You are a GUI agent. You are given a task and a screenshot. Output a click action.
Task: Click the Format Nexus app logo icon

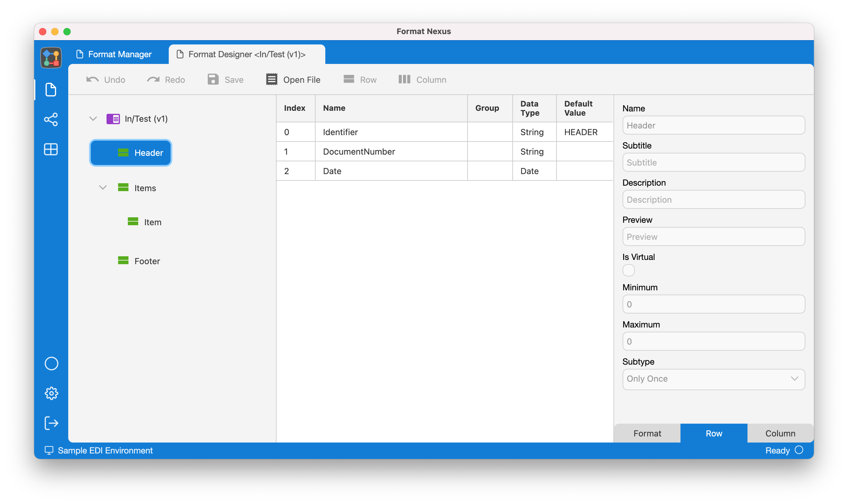51,58
